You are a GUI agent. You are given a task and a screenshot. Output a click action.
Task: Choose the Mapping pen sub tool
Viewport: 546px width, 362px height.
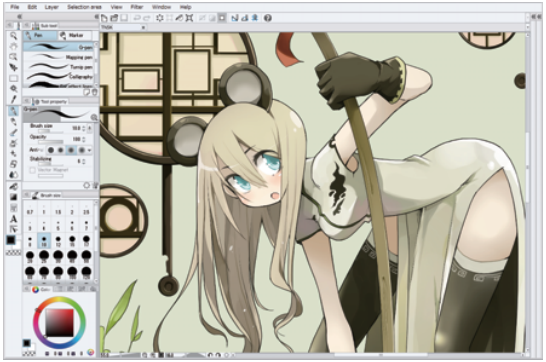click(x=58, y=57)
